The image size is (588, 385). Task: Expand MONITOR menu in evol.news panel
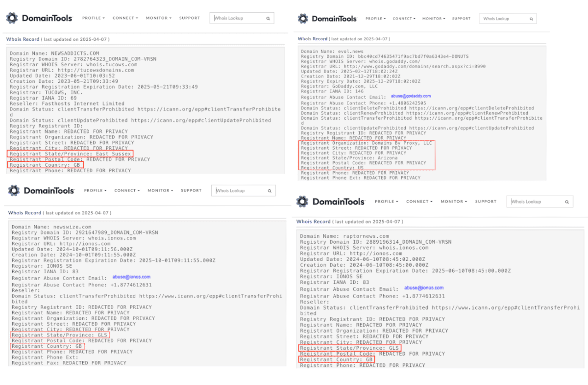point(434,19)
